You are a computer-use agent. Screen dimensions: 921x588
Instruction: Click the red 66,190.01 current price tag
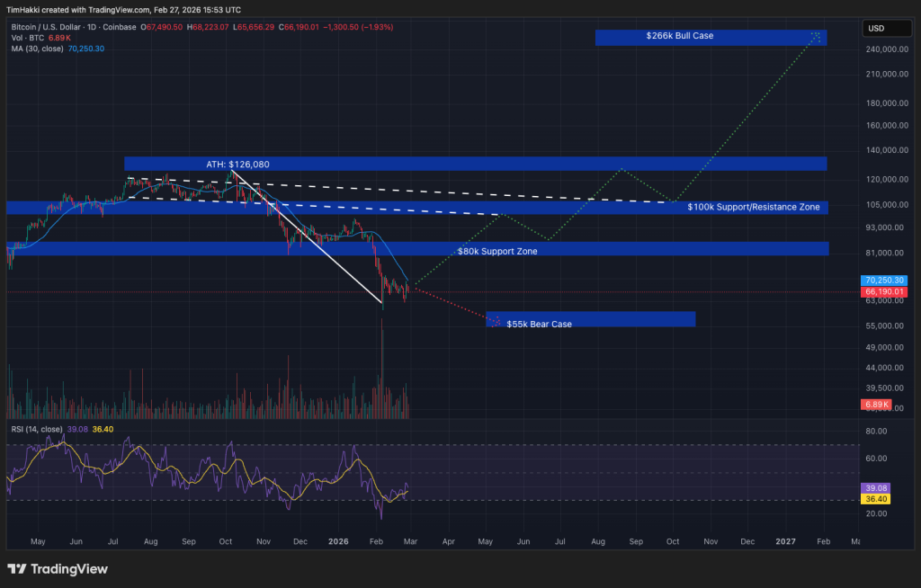point(887,292)
